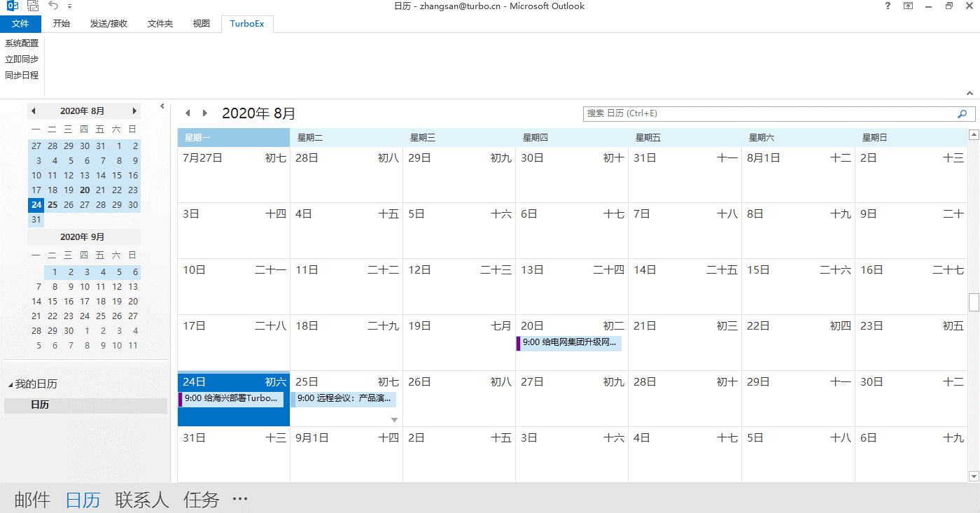Screen dimensions: 980x513
Task: Click the calendar's vertical scrollbar thumb
Action: pos(973,302)
